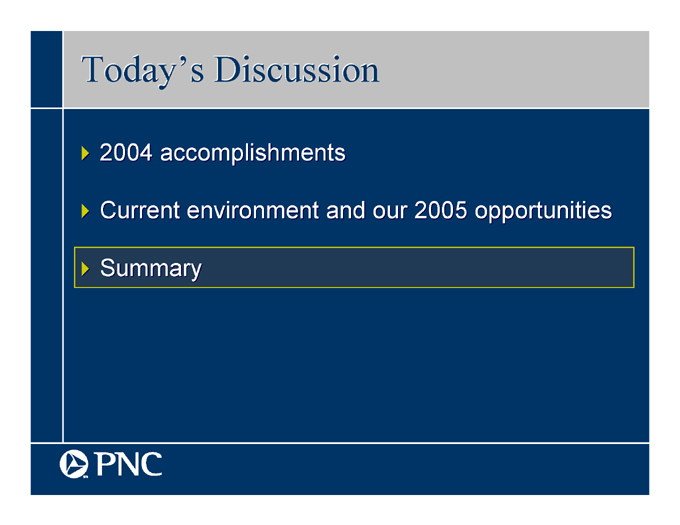Click the navy footer bar right of PNC
Image resolution: width=680 pixels, height=525 pixels.
(x=405, y=470)
